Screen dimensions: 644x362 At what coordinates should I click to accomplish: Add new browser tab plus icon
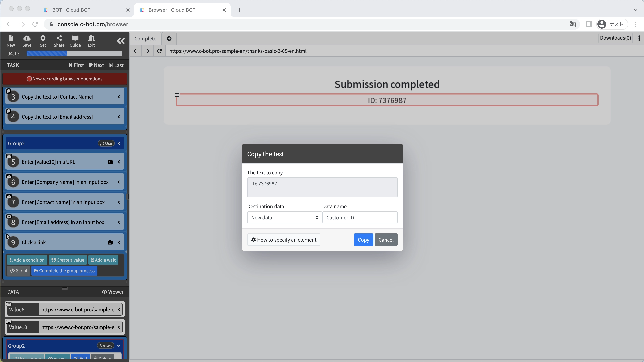[169, 38]
